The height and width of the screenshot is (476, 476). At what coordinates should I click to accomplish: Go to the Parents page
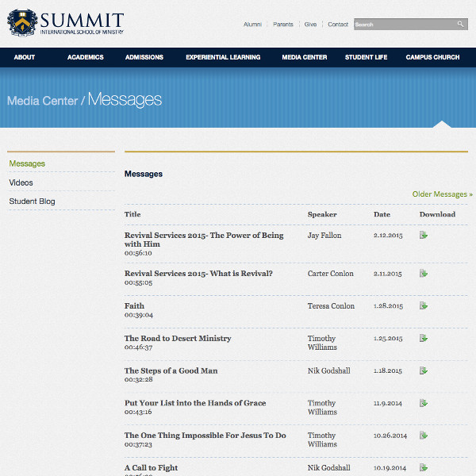pyautogui.click(x=283, y=25)
